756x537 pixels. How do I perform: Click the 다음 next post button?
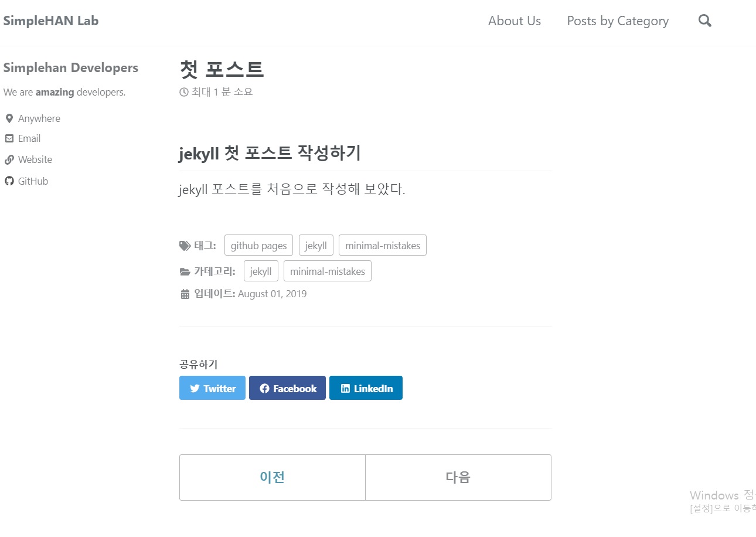(458, 477)
